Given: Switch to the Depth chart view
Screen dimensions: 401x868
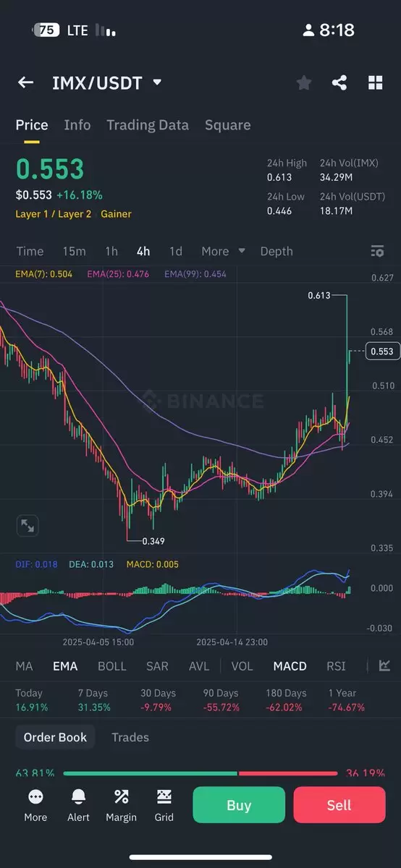Looking at the screenshot, I should click(x=277, y=251).
